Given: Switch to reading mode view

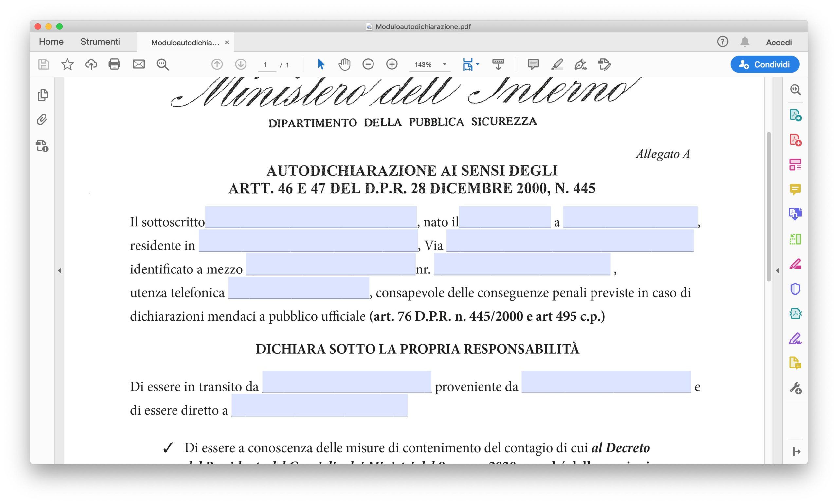Looking at the screenshot, I should pyautogui.click(x=498, y=64).
